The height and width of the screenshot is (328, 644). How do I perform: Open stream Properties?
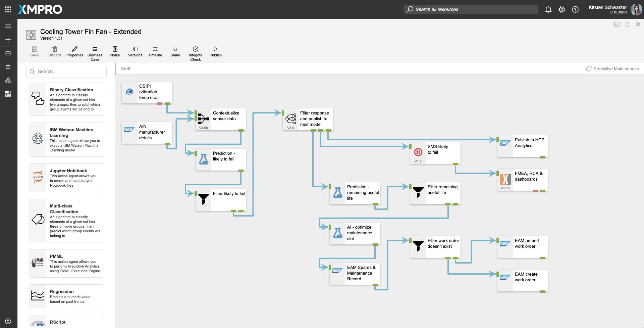click(74, 49)
